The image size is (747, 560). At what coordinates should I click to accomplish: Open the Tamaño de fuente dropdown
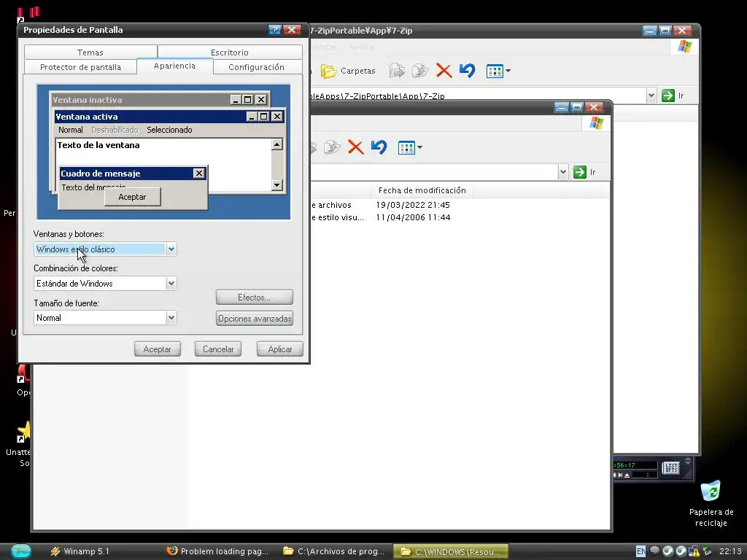171,318
